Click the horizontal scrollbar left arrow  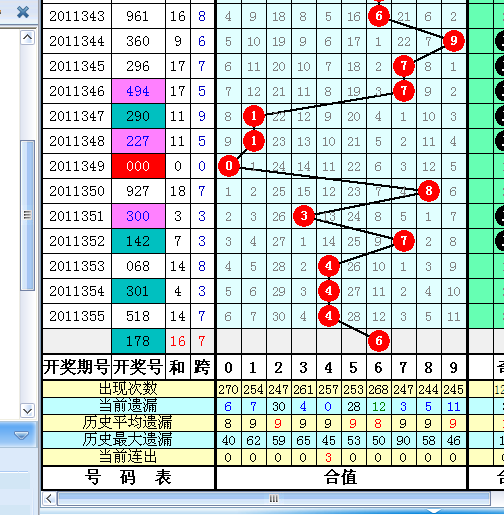point(49,499)
